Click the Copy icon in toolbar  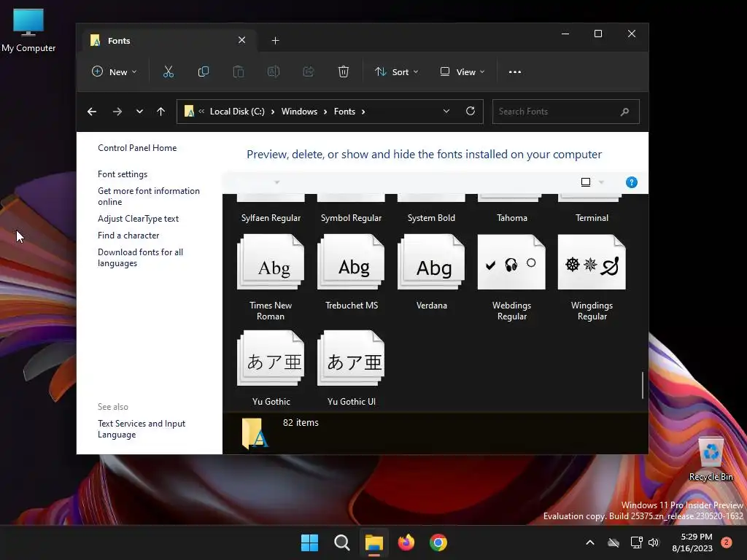(x=204, y=72)
